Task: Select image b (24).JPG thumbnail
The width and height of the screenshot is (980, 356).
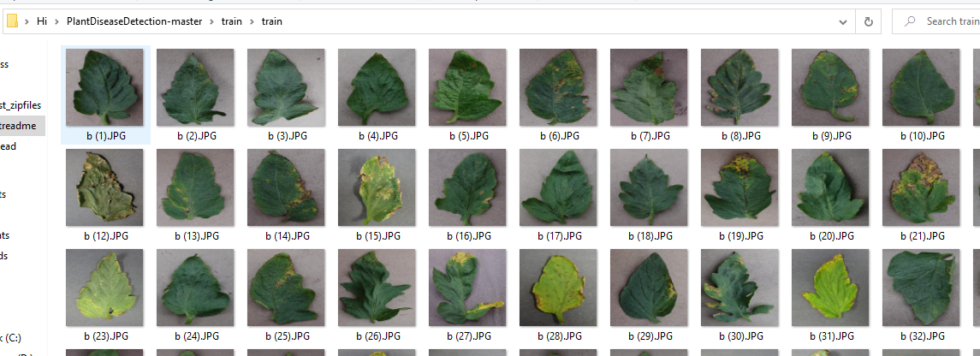Action: pyautogui.click(x=195, y=288)
